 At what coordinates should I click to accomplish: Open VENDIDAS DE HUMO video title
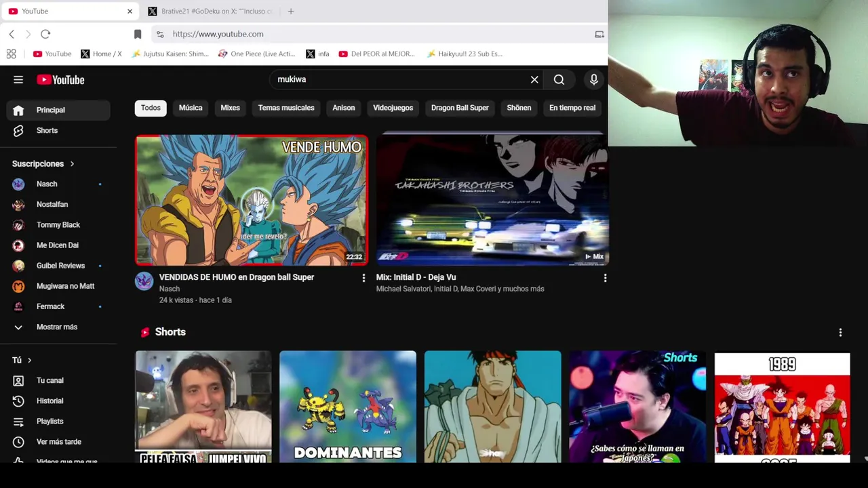237,277
